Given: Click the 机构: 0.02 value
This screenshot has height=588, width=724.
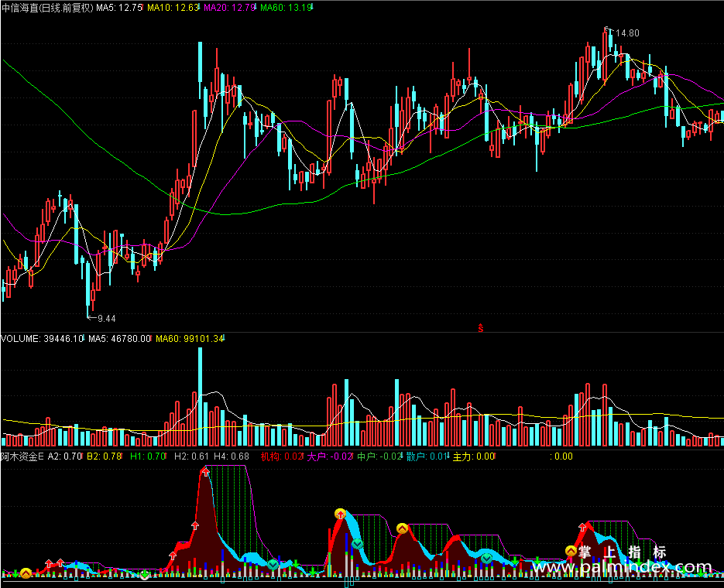Looking at the screenshot, I should [281, 456].
